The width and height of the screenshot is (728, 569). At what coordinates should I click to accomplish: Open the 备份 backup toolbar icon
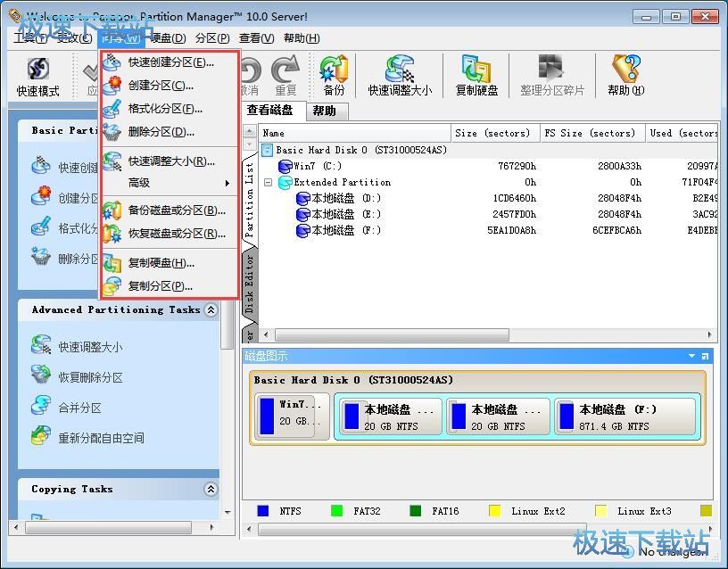[334, 77]
